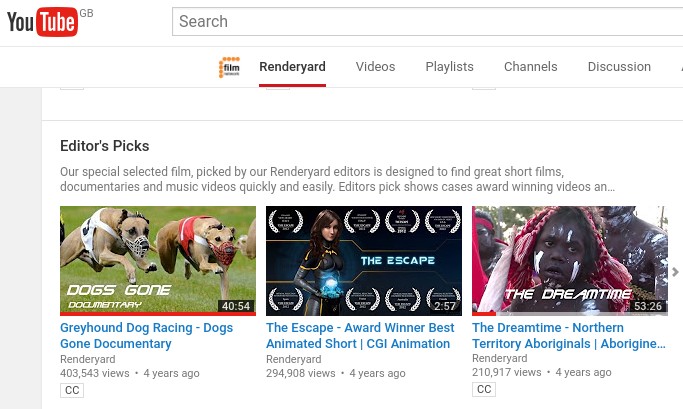
Task: Open Renderyard uploader under Greyhound video
Action: click(88, 359)
